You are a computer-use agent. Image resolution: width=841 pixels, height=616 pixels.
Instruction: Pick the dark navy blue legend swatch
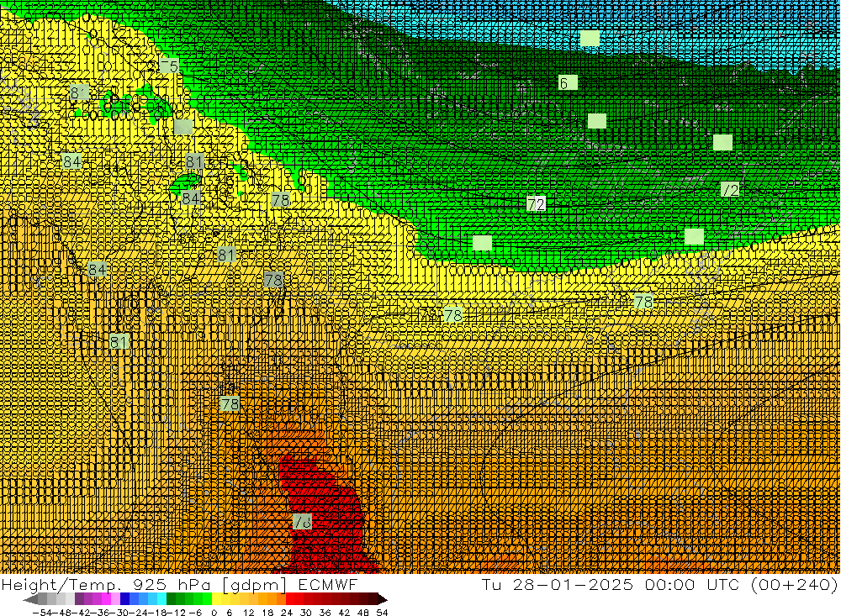click(x=124, y=598)
